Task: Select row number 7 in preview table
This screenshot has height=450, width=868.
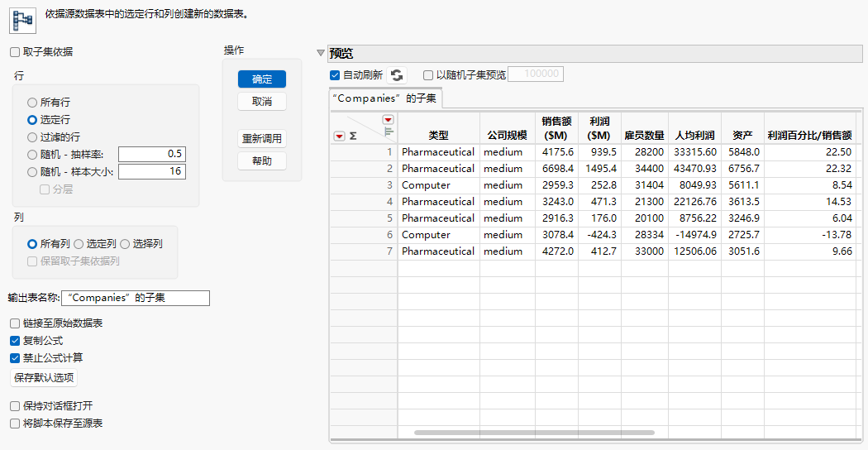Action: 364,251
